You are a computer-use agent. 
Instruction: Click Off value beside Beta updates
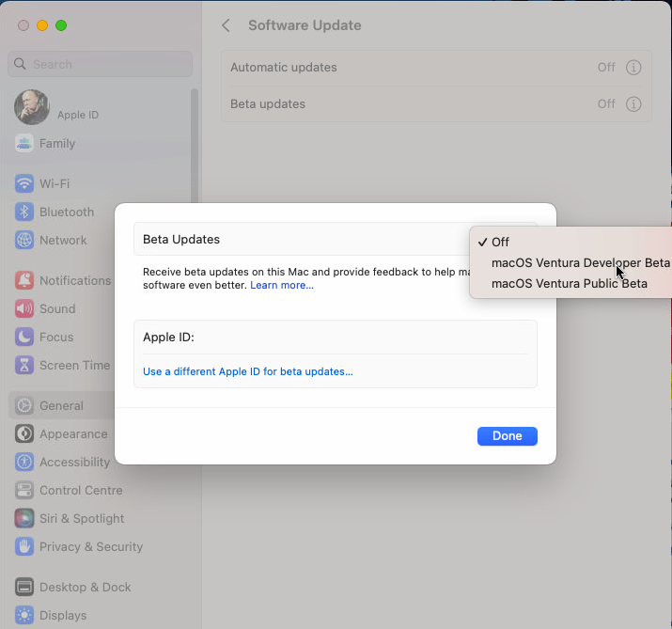click(606, 103)
